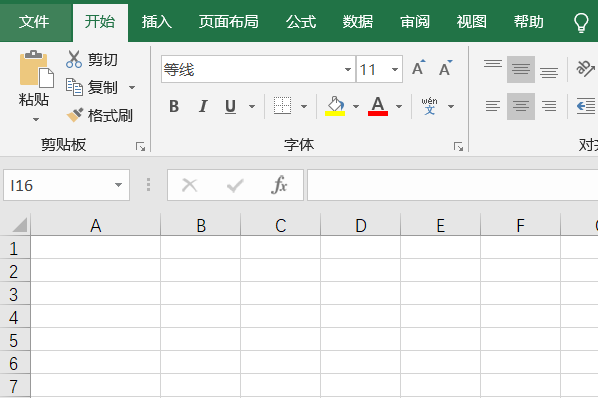The width and height of the screenshot is (598, 398).
Task: Switch to the 帮助 Help tab
Action: [x=529, y=21]
